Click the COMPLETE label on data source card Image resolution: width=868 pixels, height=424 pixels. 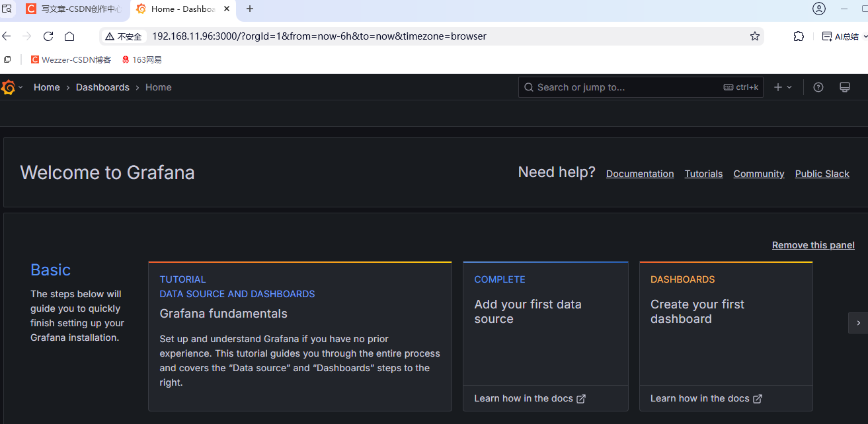[500, 279]
